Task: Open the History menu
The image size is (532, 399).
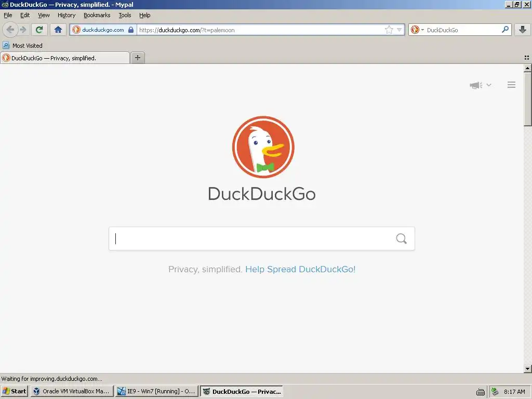Action: tap(66, 15)
